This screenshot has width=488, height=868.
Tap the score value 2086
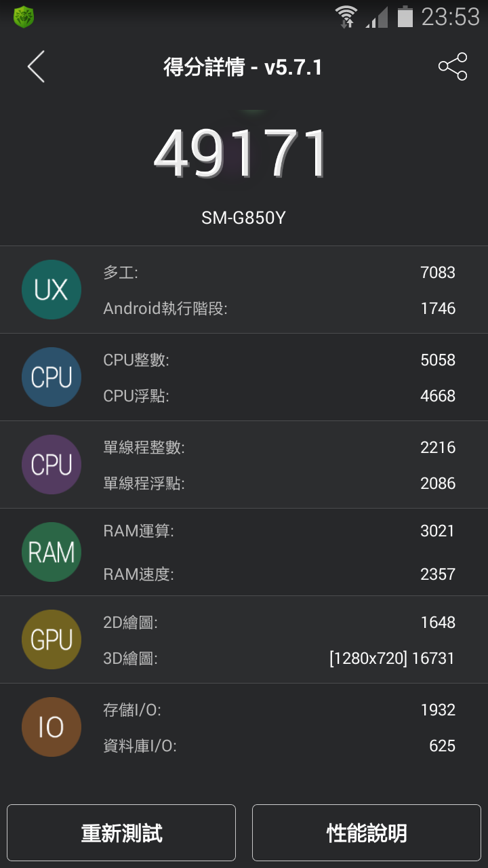coord(438,484)
